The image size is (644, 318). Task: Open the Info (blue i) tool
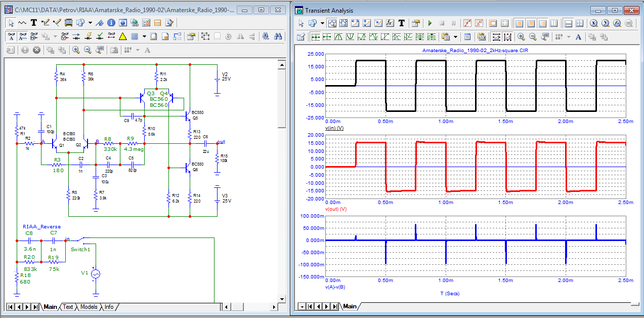111,23
